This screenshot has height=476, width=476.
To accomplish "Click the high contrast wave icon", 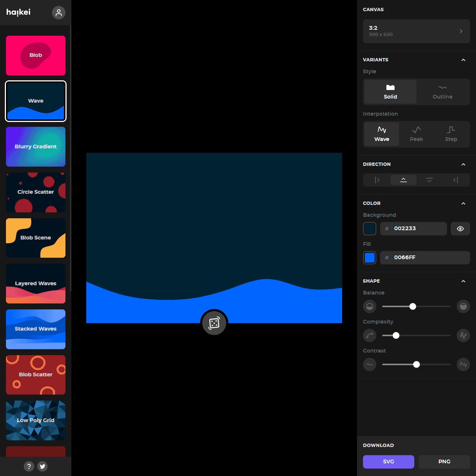I will coord(463,364).
